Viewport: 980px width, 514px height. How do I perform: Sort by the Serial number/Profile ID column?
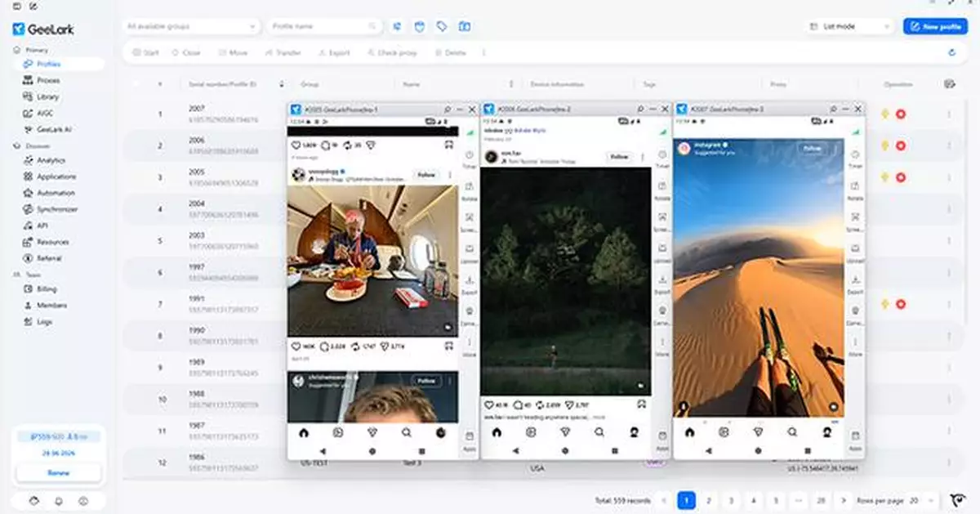pos(282,84)
